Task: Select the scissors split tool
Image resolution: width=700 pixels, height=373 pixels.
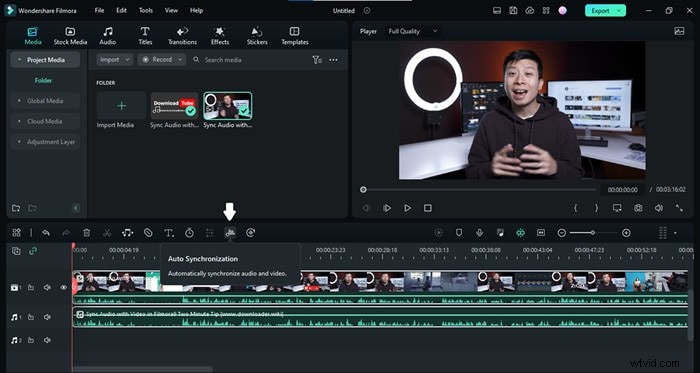Action: (107, 232)
